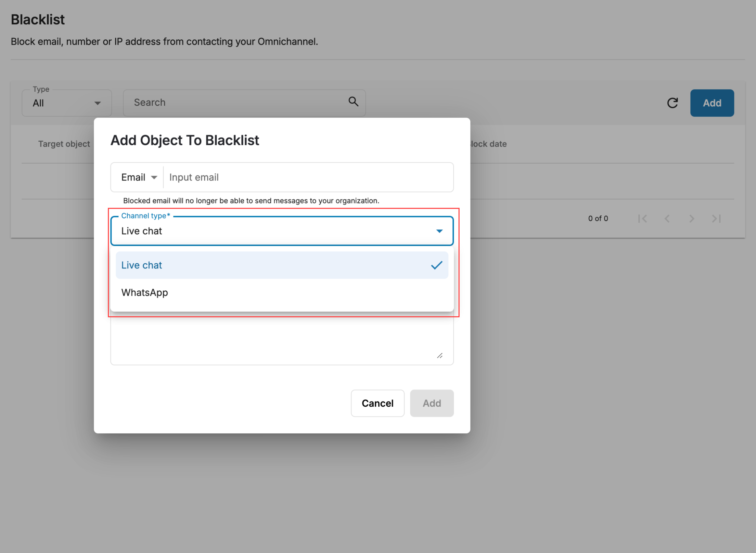
Task: Click the disabled Add button in dialog
Action: coord(432,403)
